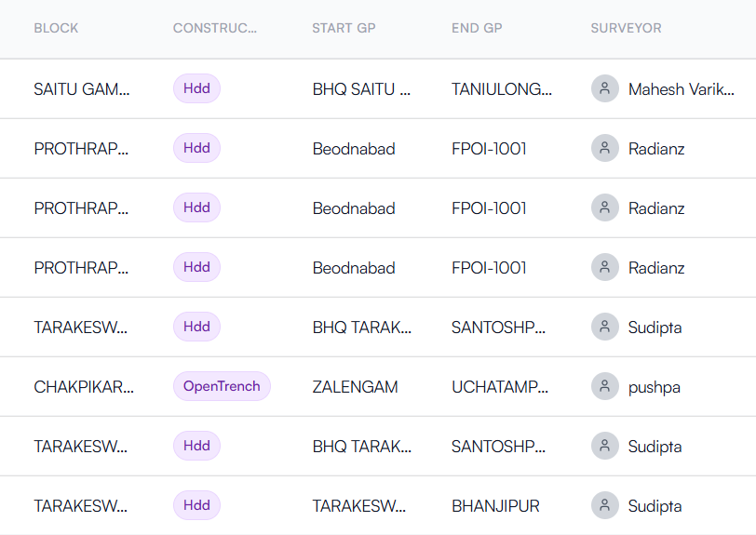Screen dimensions: 756x535
Task: Sort by the BLOCK column header
Action: pyautogui.click(x=56, y=28)
